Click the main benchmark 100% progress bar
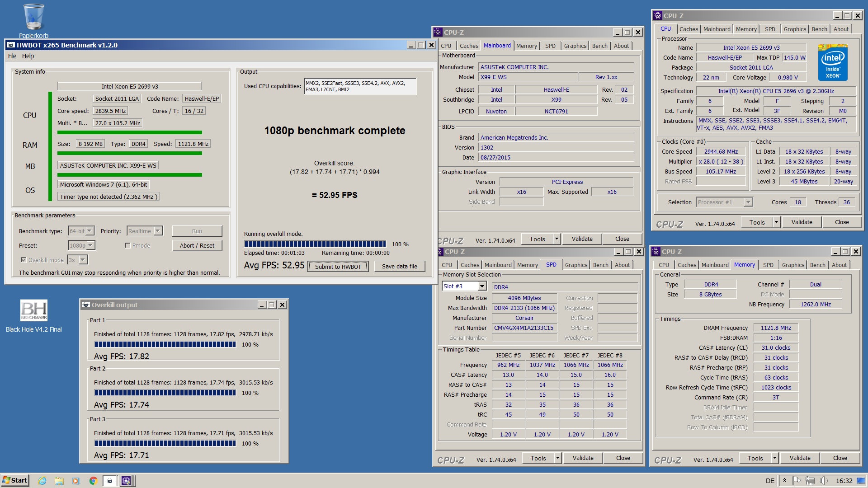This screenshot has height=488, width=868. pos(315,244)
